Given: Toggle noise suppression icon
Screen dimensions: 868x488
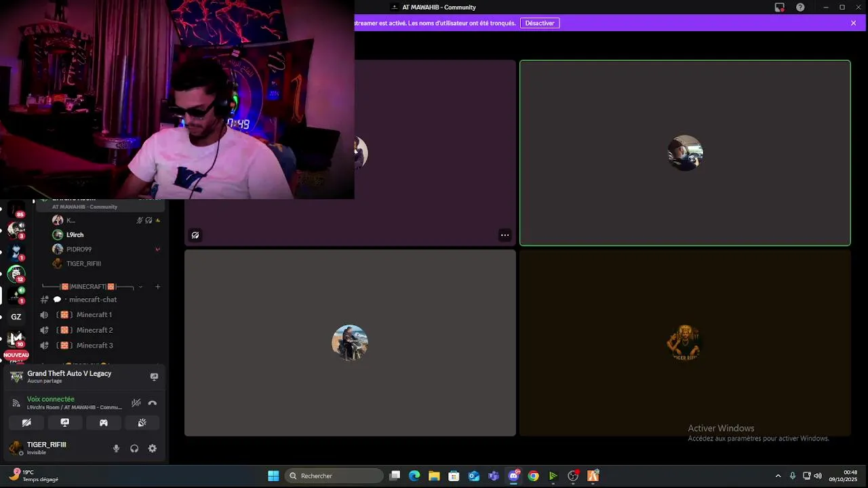Looking at the screenshot, I should click(x=136, y=403).
